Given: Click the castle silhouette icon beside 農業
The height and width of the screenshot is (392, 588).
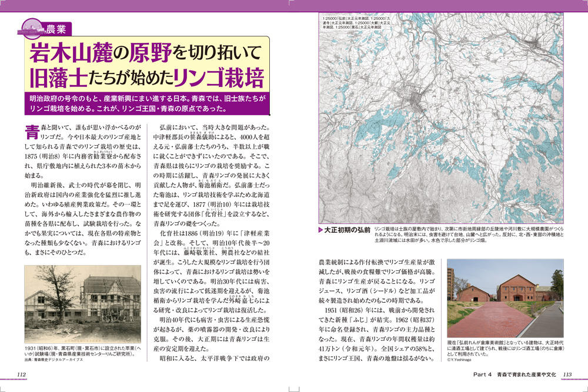Looking at the screenshot, I should [32, 29].
